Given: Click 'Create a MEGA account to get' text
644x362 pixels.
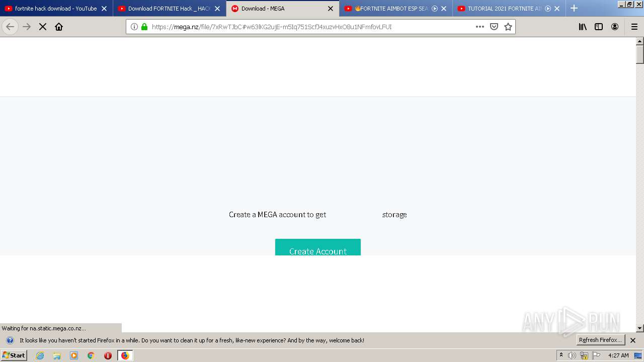Looking at the screenshot, I should pos(278,215).
